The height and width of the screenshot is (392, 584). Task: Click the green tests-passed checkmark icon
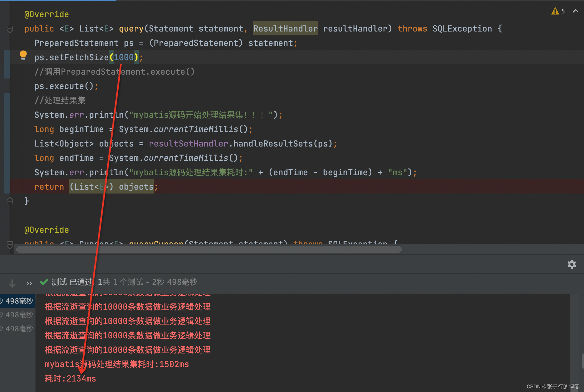[x=44, y=282]
